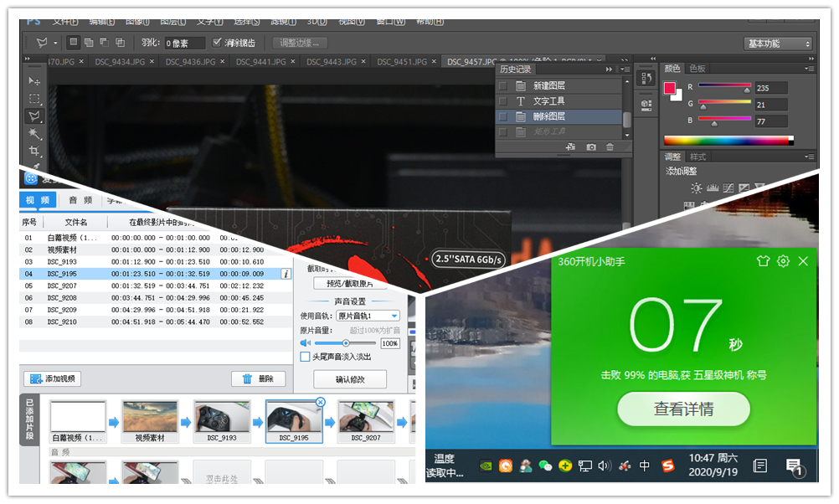Create a new history snapshot with camera icon

[x=590, y=147]
